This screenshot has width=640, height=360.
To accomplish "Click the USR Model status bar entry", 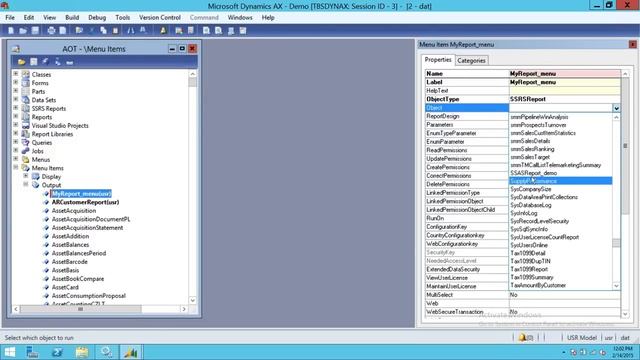I will tap(581, 338).
